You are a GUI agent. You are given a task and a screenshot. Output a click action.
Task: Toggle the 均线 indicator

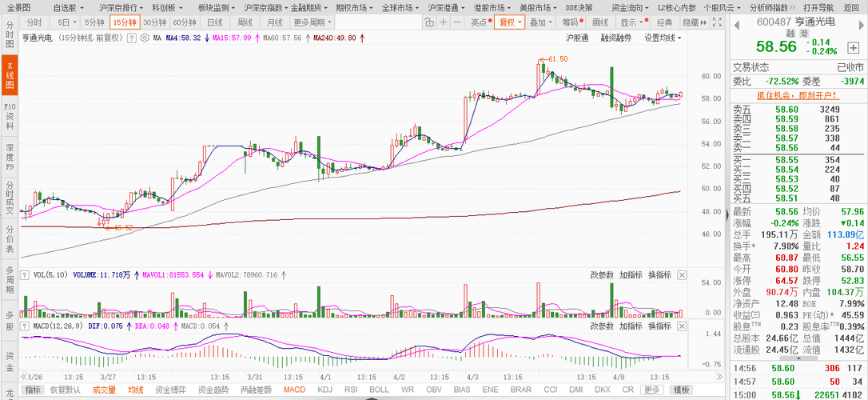[x=135, y=390]
